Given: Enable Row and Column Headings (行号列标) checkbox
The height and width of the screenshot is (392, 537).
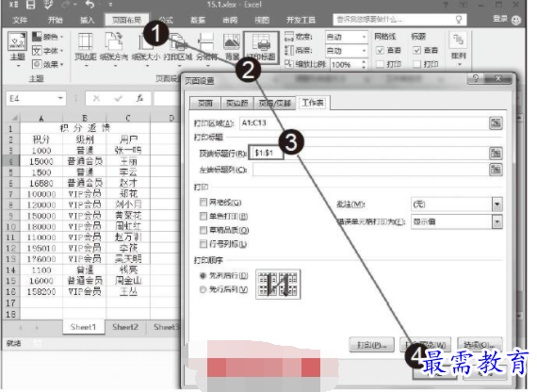Looking at the screenshot, I should pyautogui.click(x=203, y=244).
